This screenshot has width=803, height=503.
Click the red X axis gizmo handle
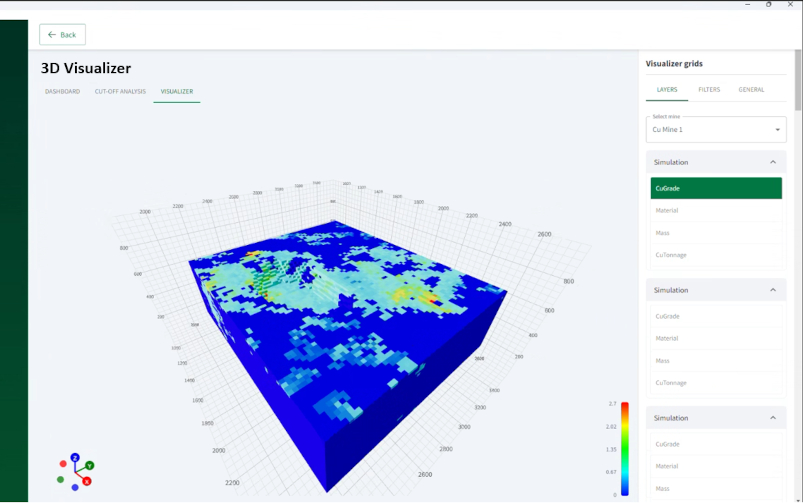tap(87, 481)
